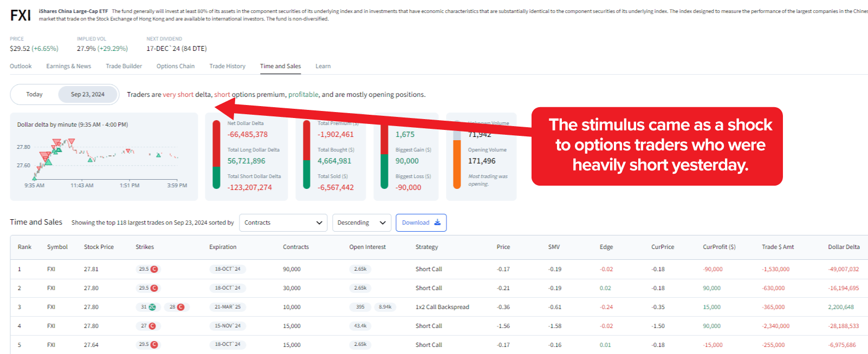Click the Net Dollar Delta -66,485,378 value
868x354 pixels.
tap(248, 134)
